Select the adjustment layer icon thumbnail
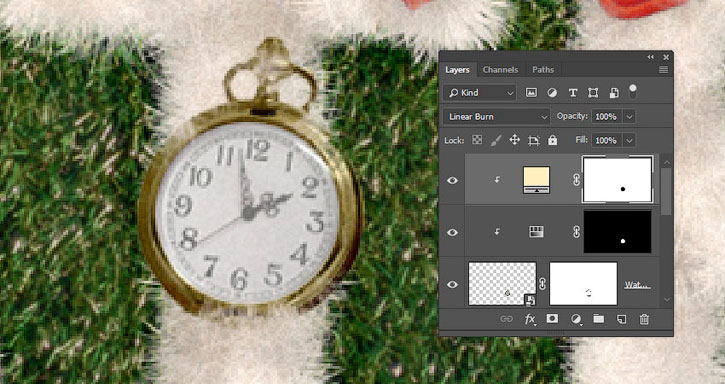This screenshot has width=725, height=384. [536, 232]
